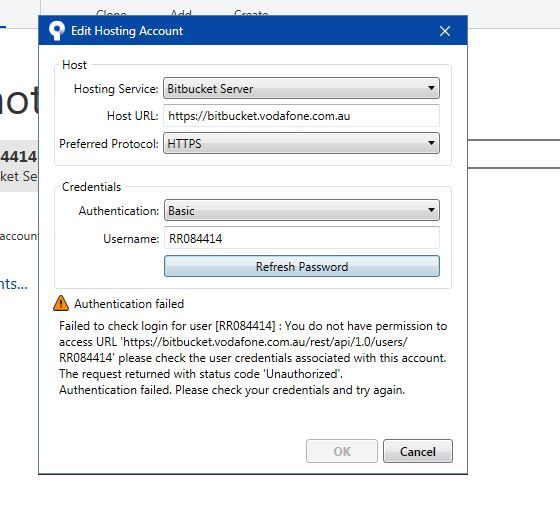
Task: Open the Preferred Protocol HTTPS dropdown
Action: click(x=301, y=143)
